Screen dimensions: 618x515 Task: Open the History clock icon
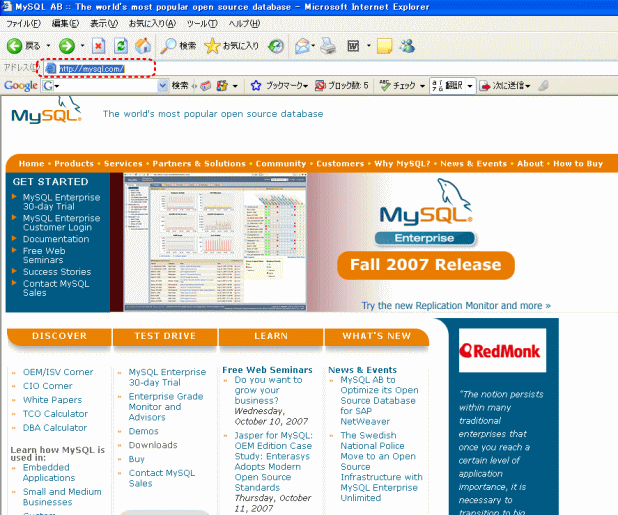tap(276, 46)
